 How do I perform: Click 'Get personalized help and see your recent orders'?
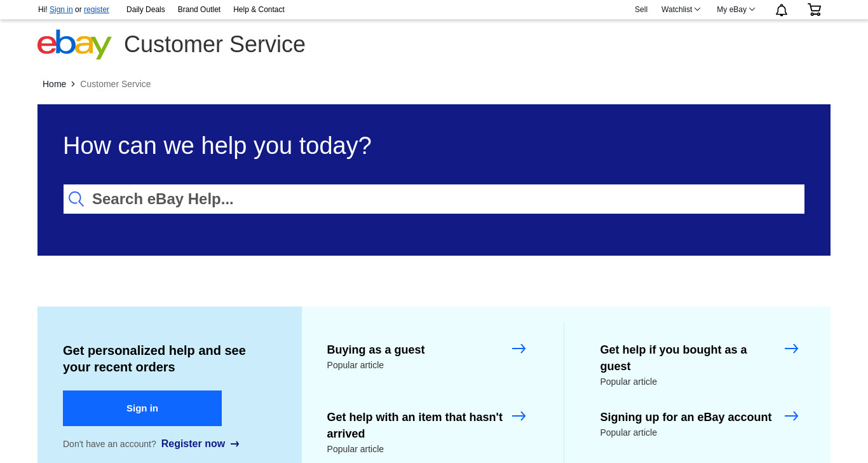tap(154, 359)
